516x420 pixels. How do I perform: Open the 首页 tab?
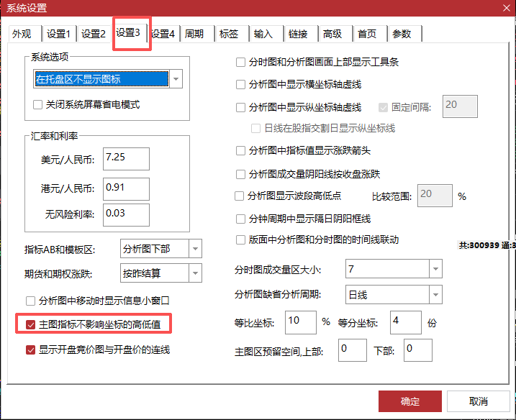(x=371, y=34)
